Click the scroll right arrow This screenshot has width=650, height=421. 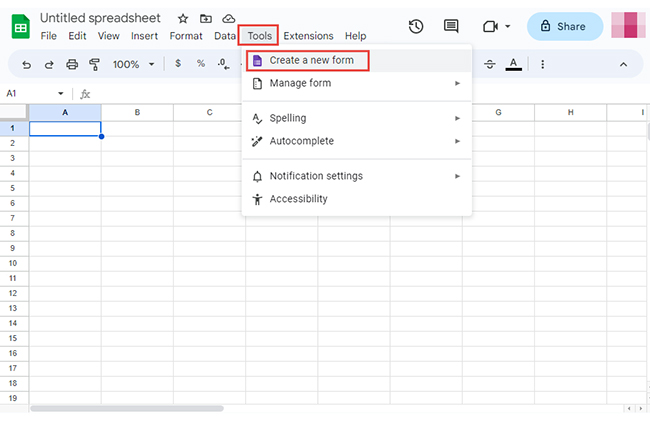click(x=640, y=409)
